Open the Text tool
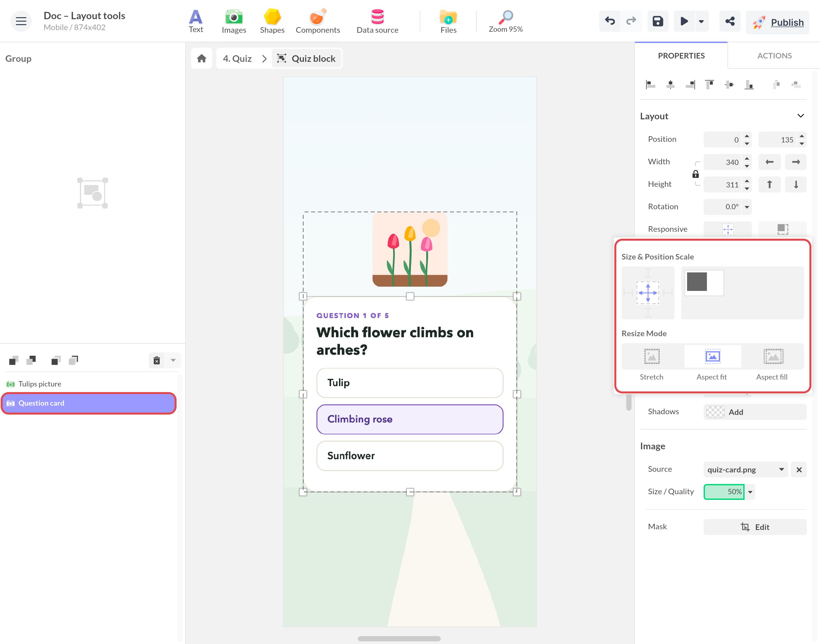 tap(196, 21)
